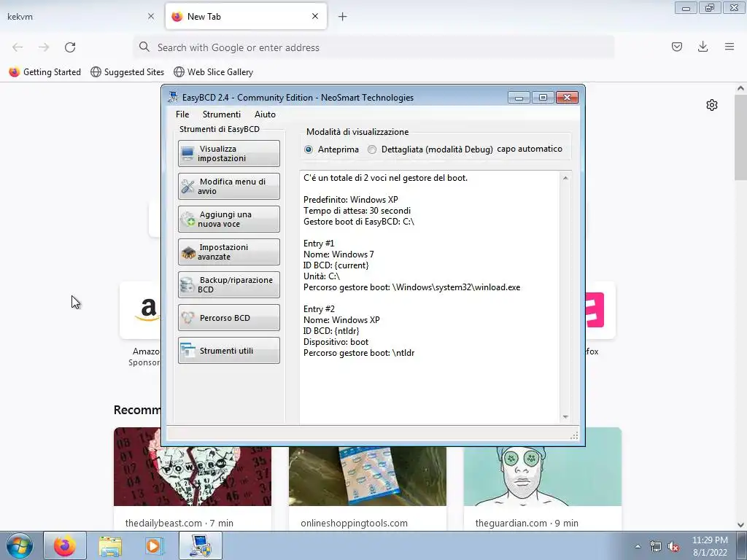Minimize the Firefox browser window
747x560 pixels.
click(686, 7)
